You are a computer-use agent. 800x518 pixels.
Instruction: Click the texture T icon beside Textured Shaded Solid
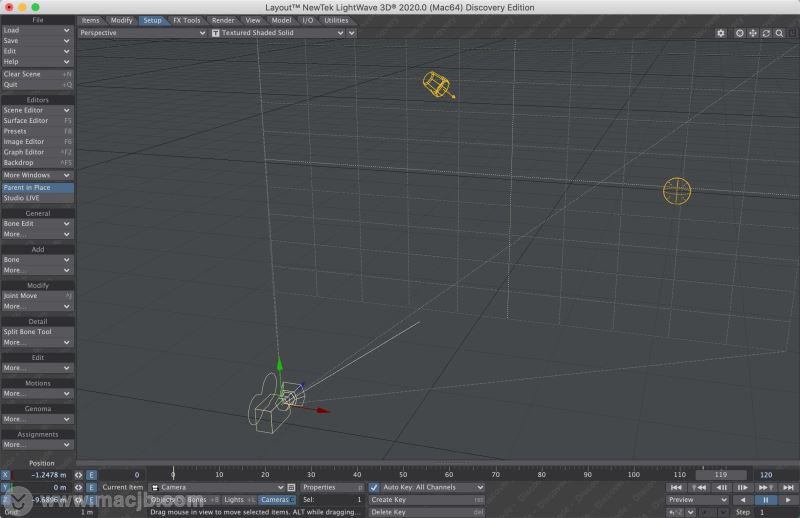[x=216, y=33]
